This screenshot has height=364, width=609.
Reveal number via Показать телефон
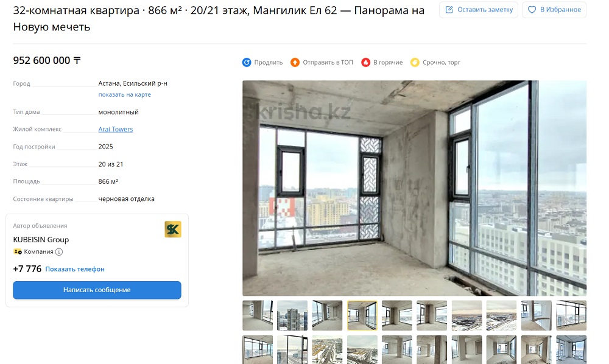(75, 269)
